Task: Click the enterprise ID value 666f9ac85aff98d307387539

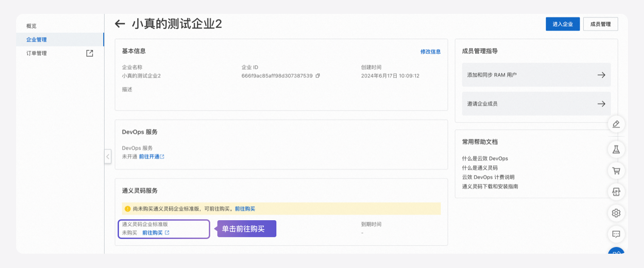Action: click(x=277, y=76)
